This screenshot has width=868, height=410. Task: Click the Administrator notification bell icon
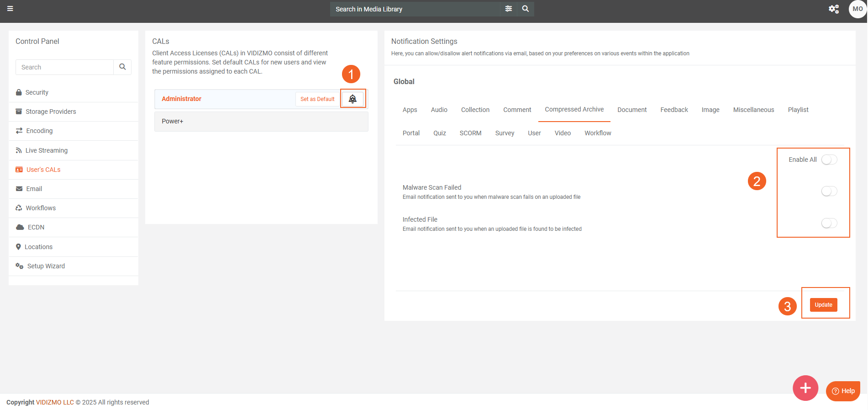tap(352, 99)
